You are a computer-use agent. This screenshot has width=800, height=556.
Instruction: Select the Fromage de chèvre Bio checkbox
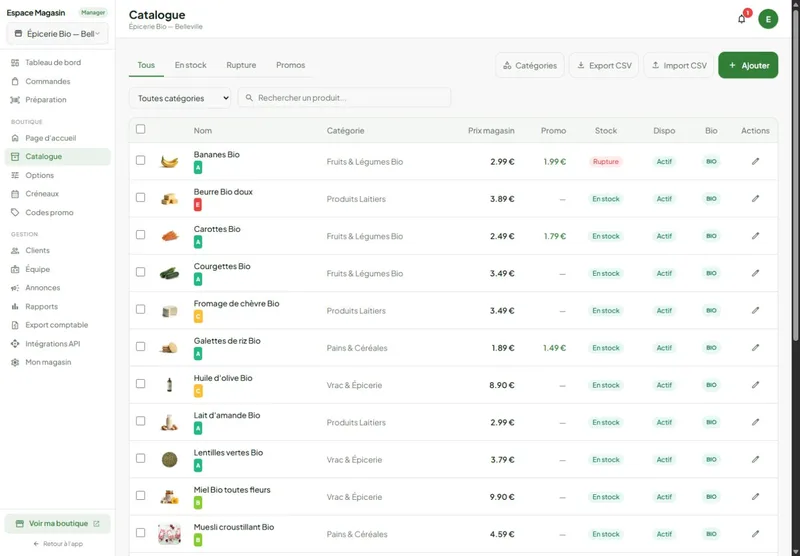pyautogui.click(x=140, y=309)
